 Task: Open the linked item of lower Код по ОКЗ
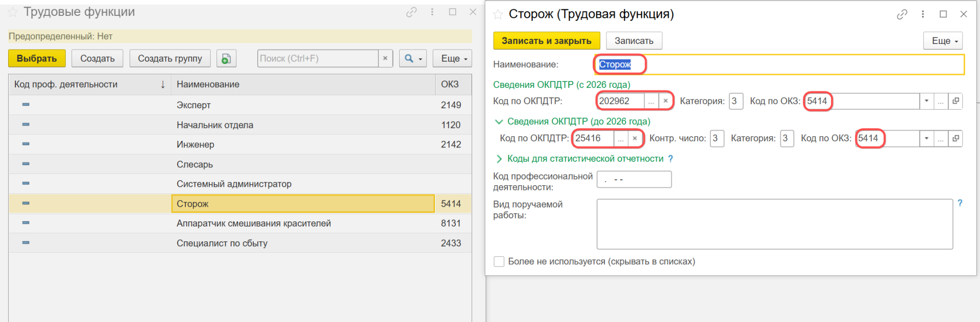(955, 138)
